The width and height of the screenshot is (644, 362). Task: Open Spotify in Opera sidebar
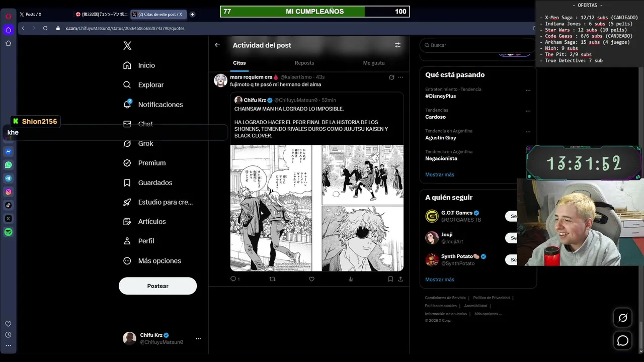point(8,232)
